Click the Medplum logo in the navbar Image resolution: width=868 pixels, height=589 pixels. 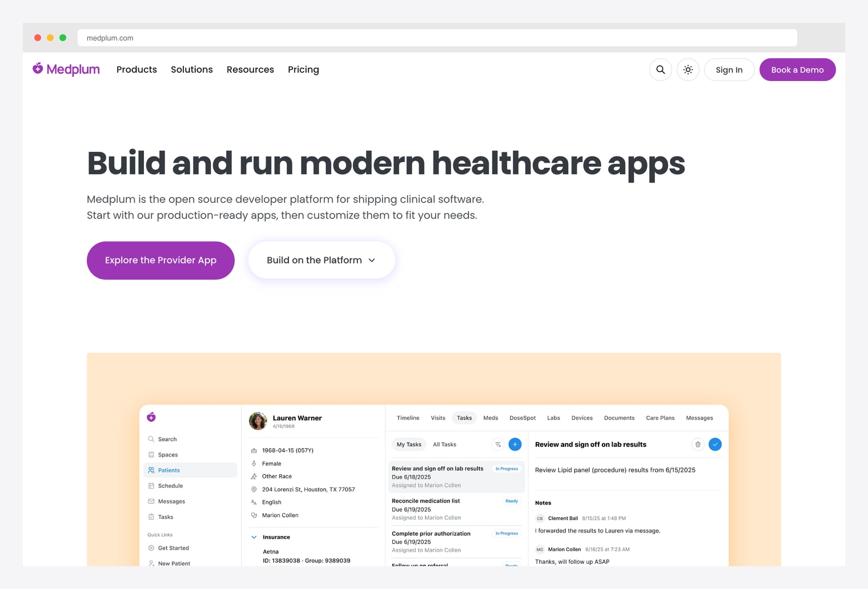click(x=66, y=69)
